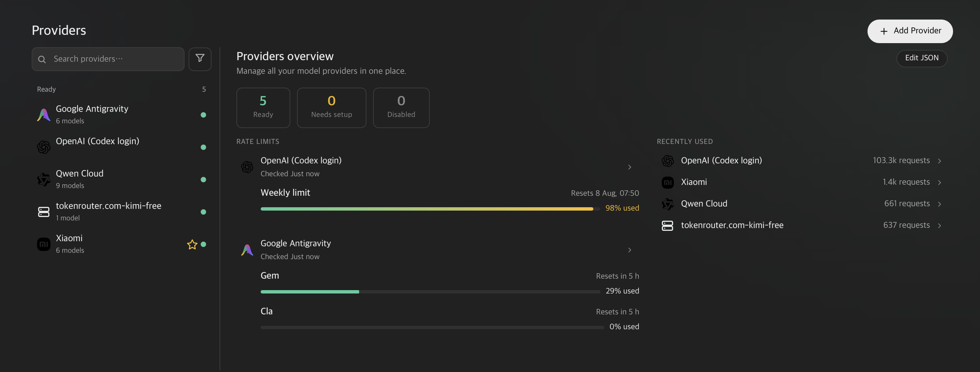Open tokenrouter recently used chevron
The height and width of the screenshot is (372, 980).
point(939,225)
